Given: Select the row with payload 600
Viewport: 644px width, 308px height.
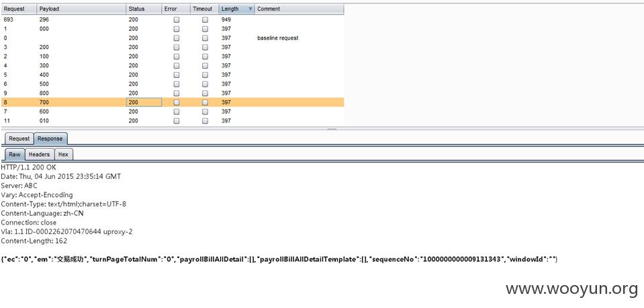Looking at the screenshot, I should point(172,112).
